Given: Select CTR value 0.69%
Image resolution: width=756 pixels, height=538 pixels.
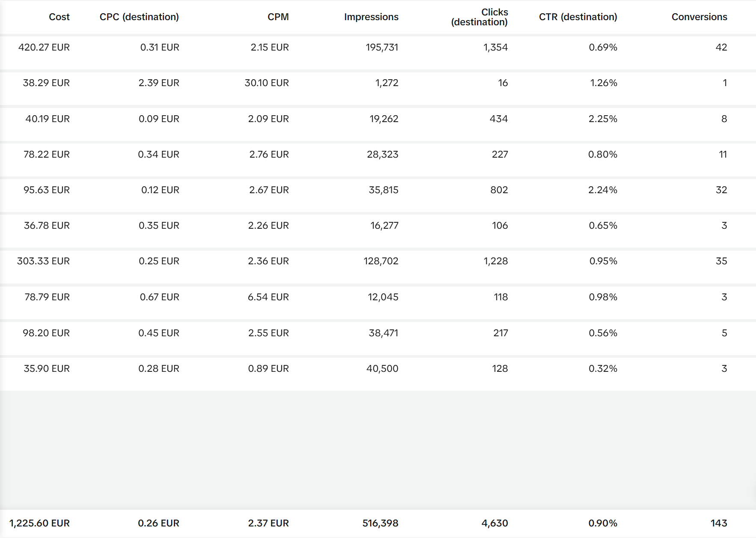Looking at the screenshot, I should 603,48.
